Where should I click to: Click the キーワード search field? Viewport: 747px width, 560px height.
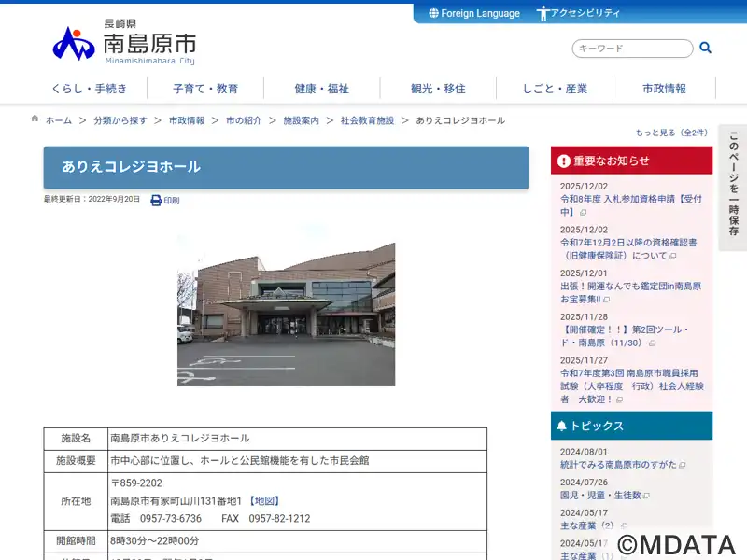tap(632, 49)
